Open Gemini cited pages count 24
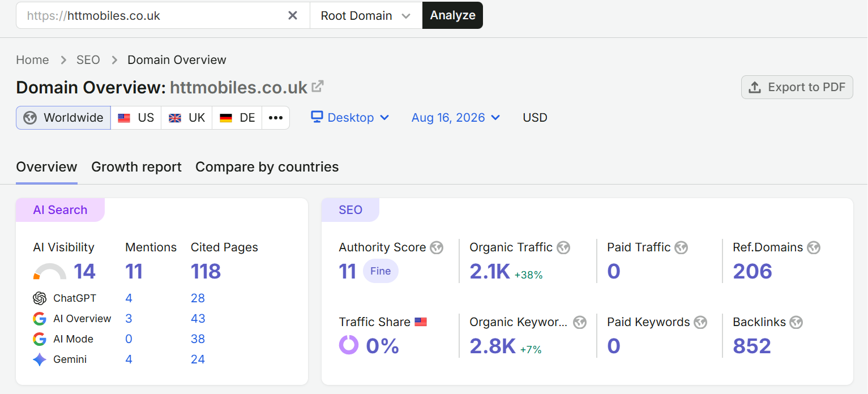This screenshot has height=394, width=868. click(x=198, y=359)
